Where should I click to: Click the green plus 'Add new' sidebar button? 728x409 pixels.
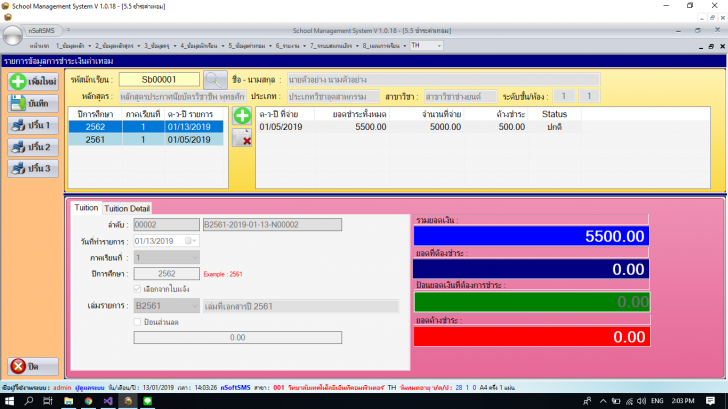(x=33, y=82)
